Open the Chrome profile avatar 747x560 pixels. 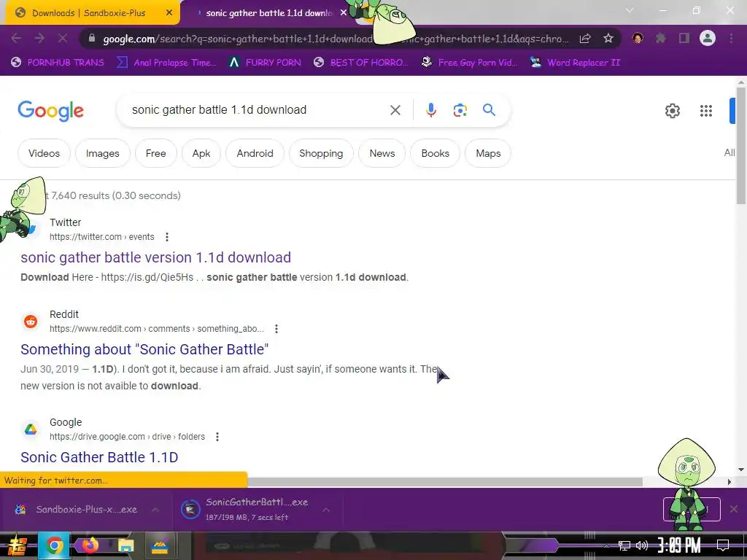(708, 38)
